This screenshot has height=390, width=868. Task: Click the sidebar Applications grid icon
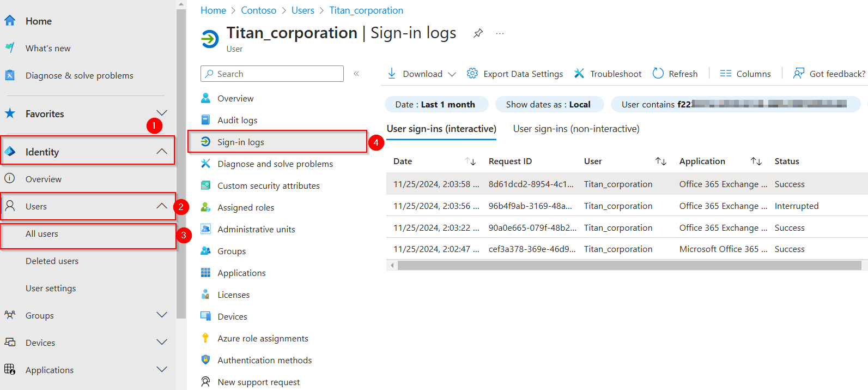(10, 369)
